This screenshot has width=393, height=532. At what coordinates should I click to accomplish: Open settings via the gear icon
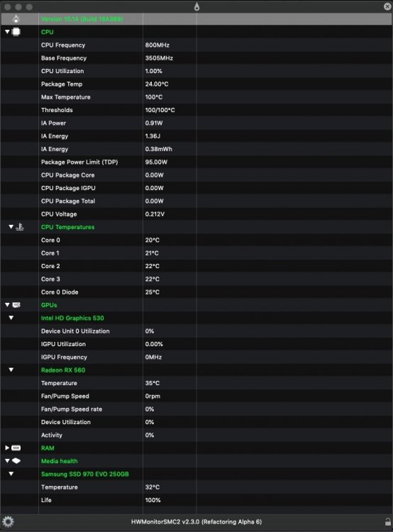(8, 521)
